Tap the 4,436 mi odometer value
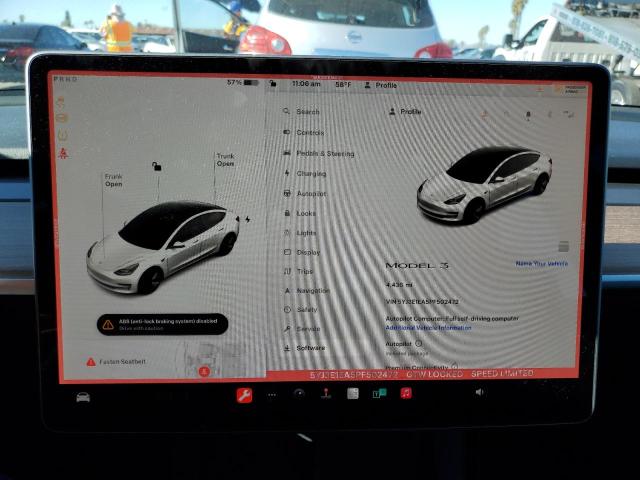Screen dimensions: 640x480 [399, 284]
